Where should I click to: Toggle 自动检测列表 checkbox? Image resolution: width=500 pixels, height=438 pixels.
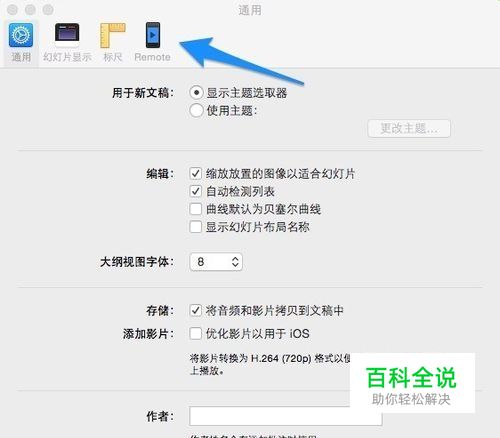click(195, 191)
